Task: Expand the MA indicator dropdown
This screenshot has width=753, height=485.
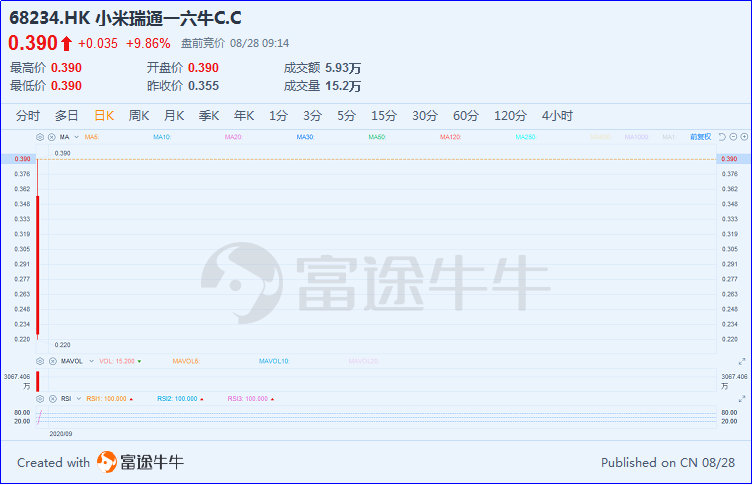Action: (x=76, y=137)
